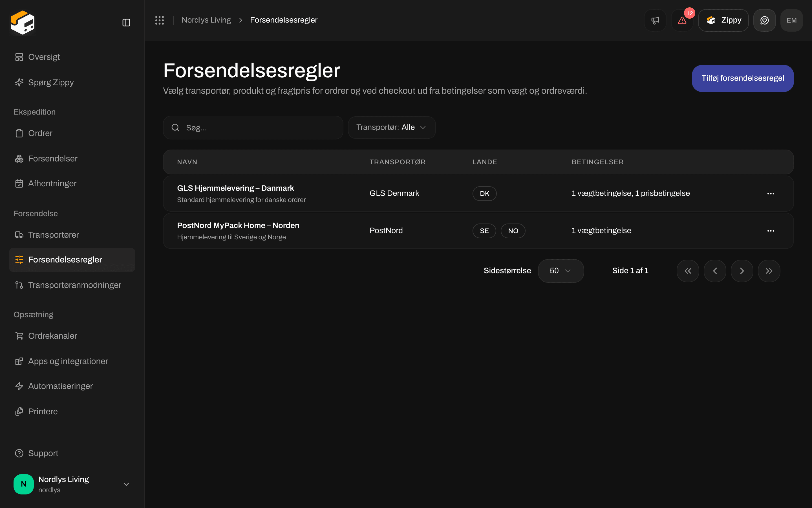Open Afhentninger in the sidebar

click(x=72, y=183)
